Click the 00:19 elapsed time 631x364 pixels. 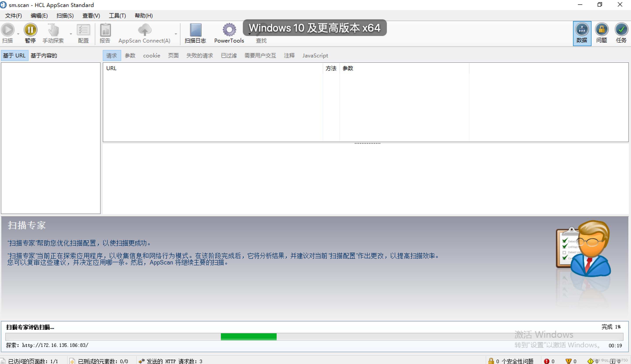[615, 345]
